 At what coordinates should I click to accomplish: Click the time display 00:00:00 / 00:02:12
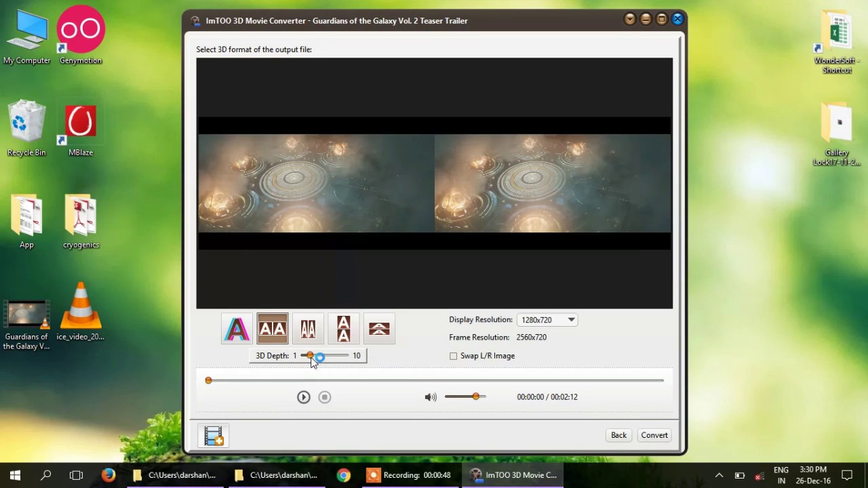click(x=547, y=397)
